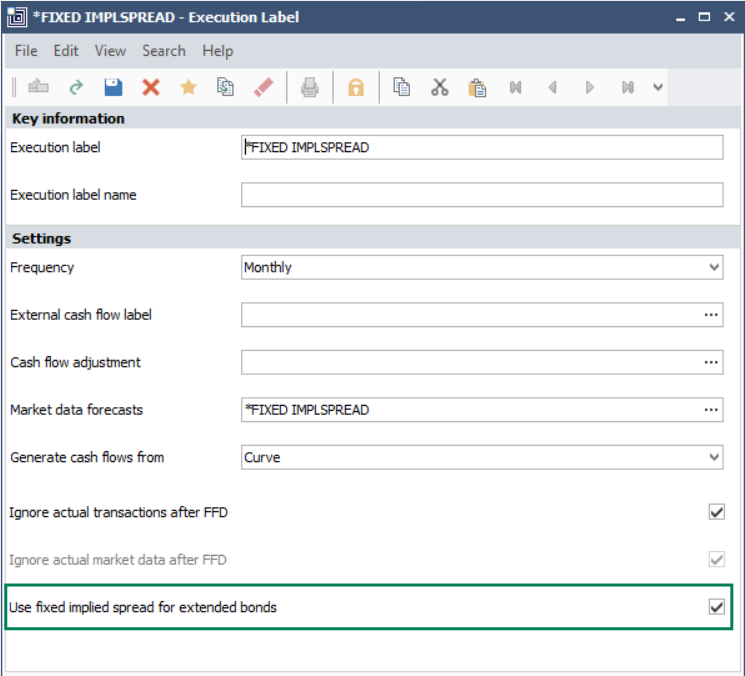745x676 pixels.
Task: Click the scissors cut icon
Action: point(440,88)
